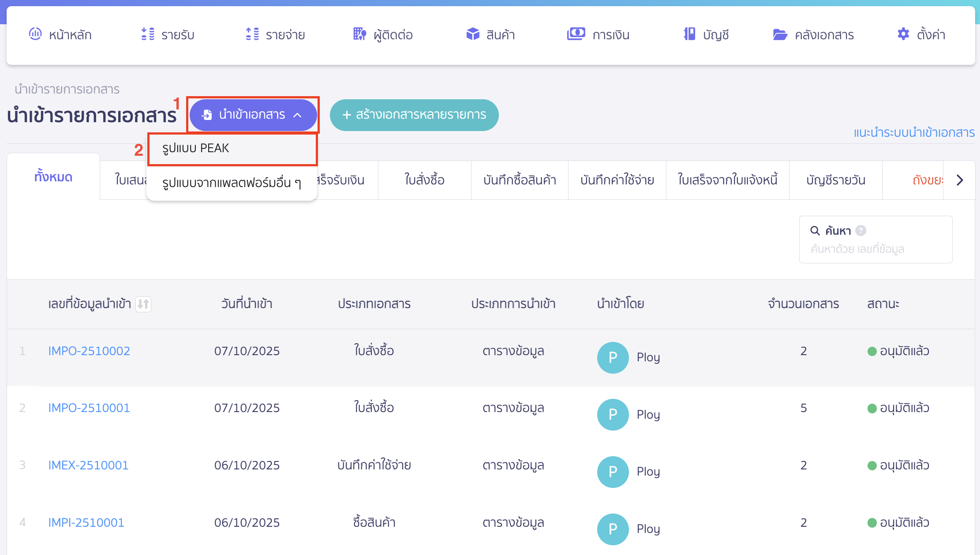Open ผู้ติดต่อ contacts via its icon
This screenshot has width=980, height=555.
pos(359,34)
